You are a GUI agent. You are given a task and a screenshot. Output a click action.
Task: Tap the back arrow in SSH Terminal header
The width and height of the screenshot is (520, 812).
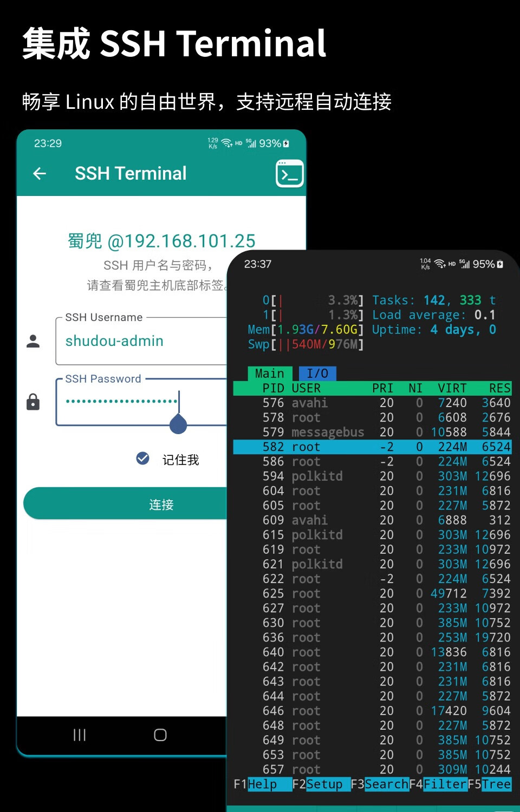tap(40, 174)
